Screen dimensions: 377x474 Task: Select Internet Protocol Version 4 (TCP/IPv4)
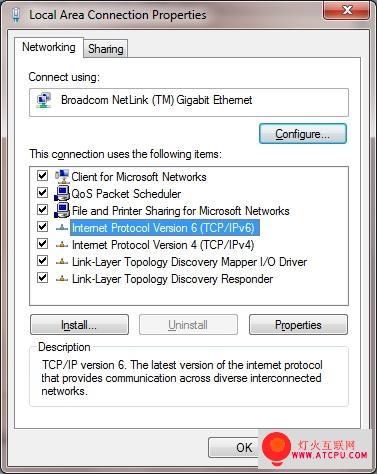pyautogui.click(x=163, y=245)
